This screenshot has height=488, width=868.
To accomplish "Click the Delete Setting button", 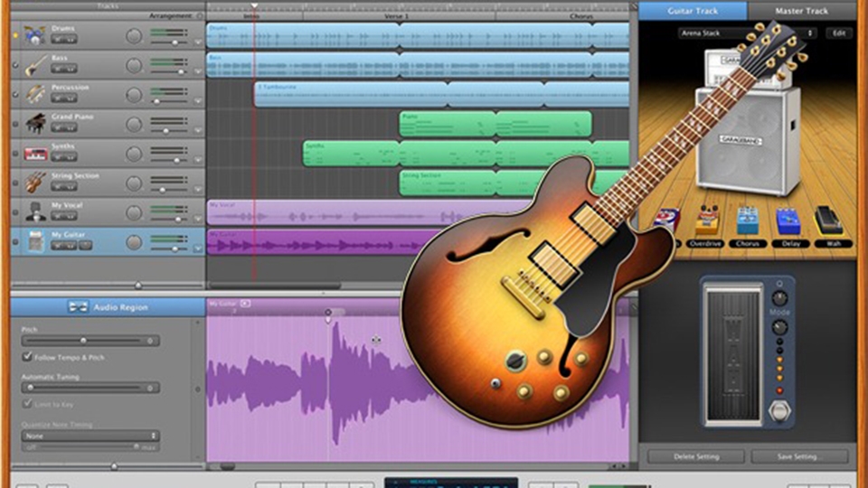I will 696,456.
